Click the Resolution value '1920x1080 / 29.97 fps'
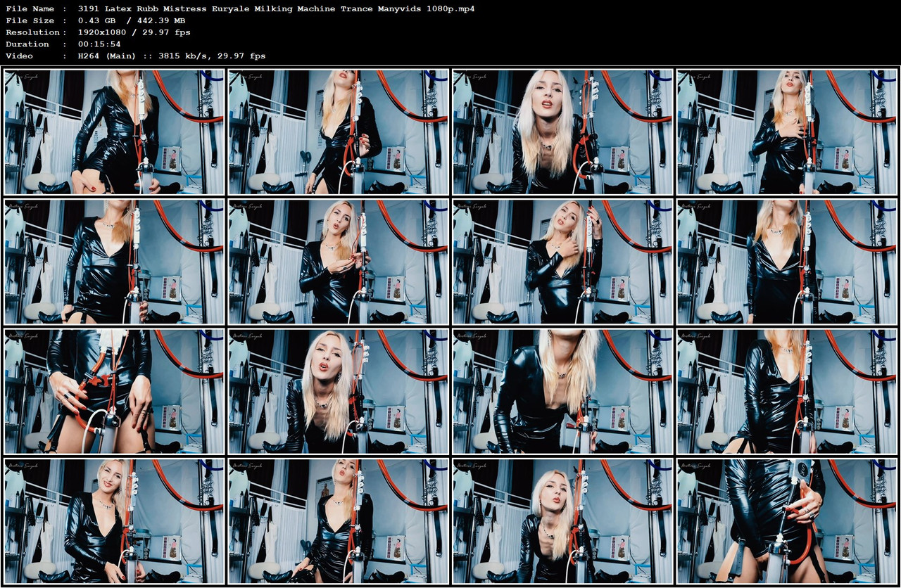The image size is (901, 588). (134, 32)
